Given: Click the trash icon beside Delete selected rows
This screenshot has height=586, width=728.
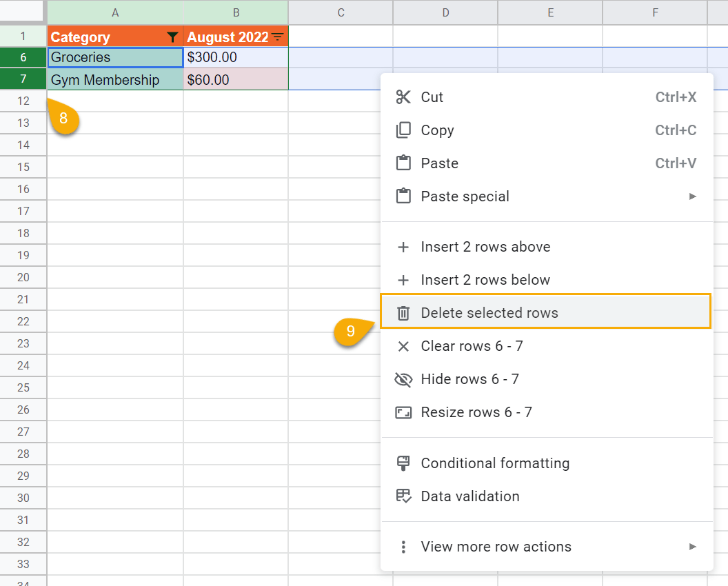Looking at the screenshot, I should [403, 312].
